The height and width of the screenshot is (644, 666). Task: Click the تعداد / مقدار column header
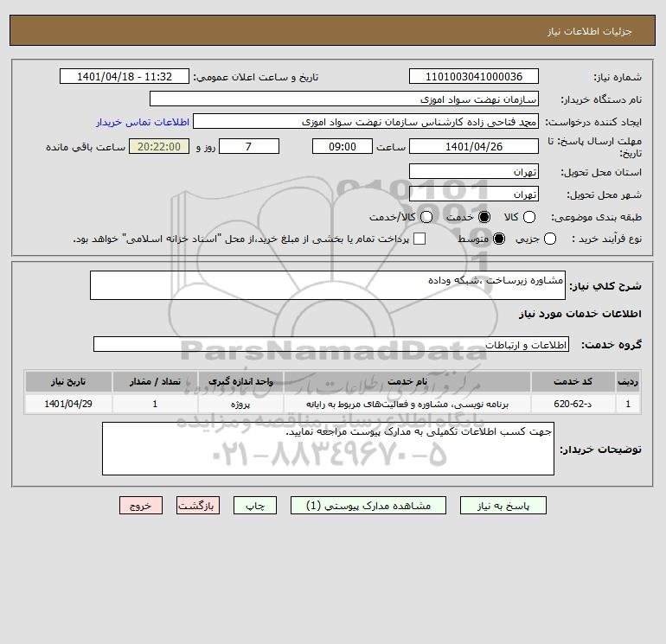coord(155,381)
